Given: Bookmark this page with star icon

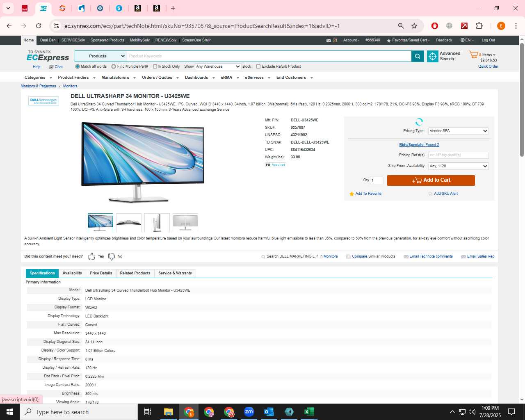Looking at the screenshot, I should 414,26.
